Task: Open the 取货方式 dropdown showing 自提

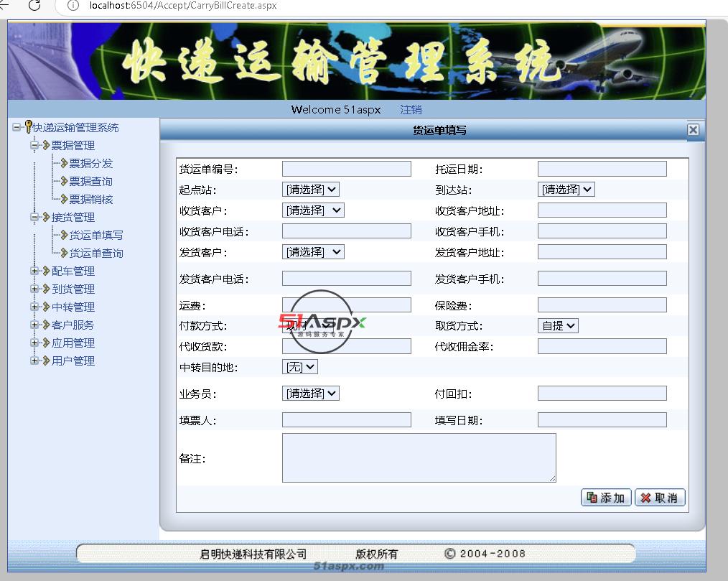Action: [558, 325]
